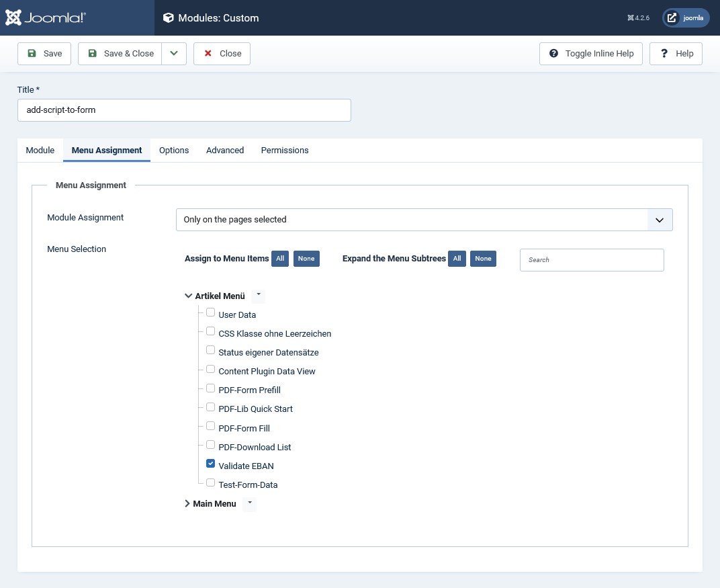The height and width of the screenshot is (588, 720).
Task: Open the Save & Close dropdown arrow
Action: pos(174,54)
